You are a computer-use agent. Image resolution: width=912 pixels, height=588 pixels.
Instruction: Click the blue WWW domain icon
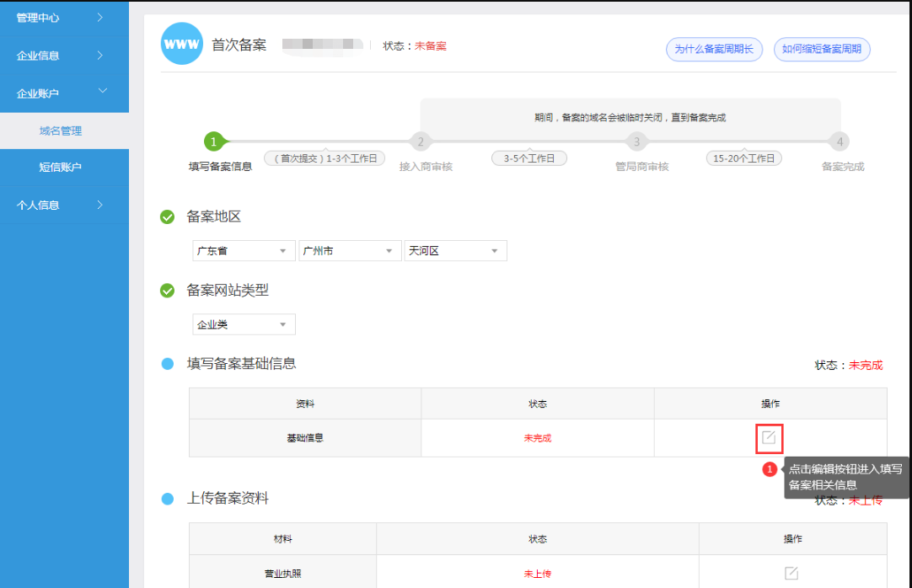pyautogui.click(x=182, y=44)
